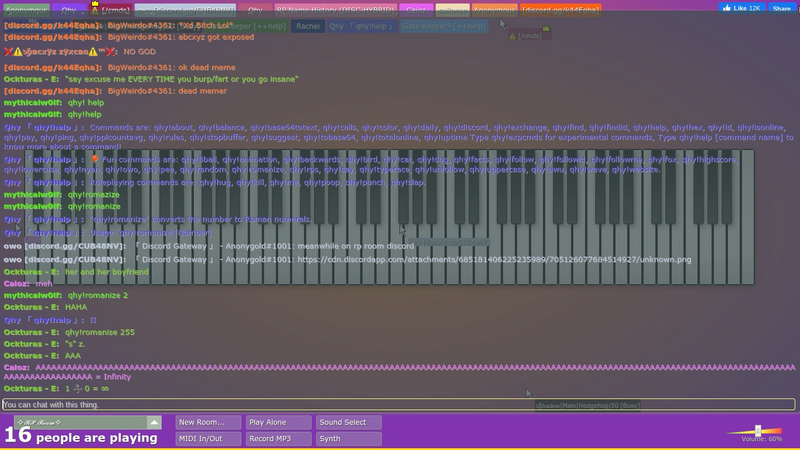Image resolution: width=800 pixels, height=450 pixels.
Task: Click the Facebook Share button
Action: (x=781, y=8)
